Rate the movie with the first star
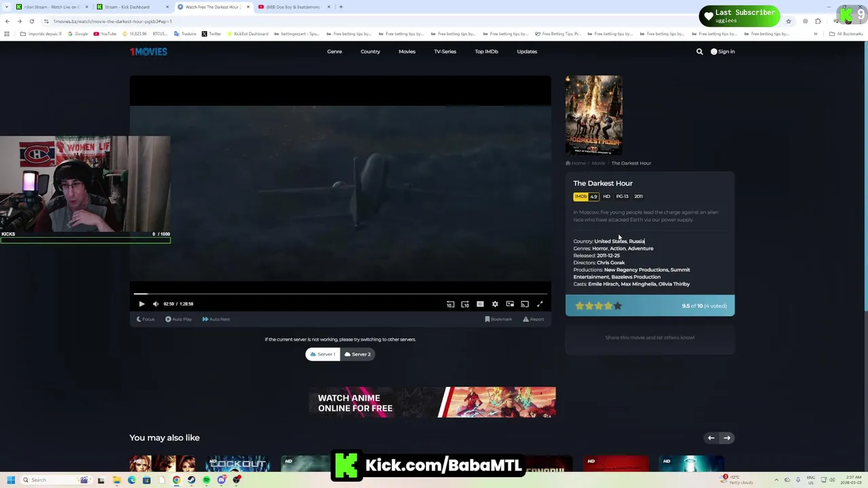Viewport: 868px width, 488px height. (x=580, y=306)
